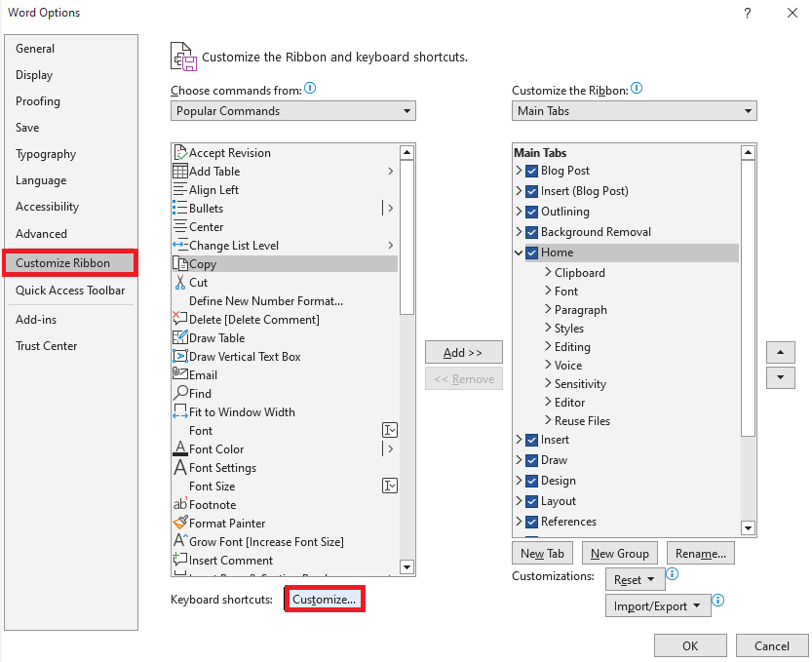Screen dimensions: 812x662
Task: Click the Rename button
Action: 701,553
